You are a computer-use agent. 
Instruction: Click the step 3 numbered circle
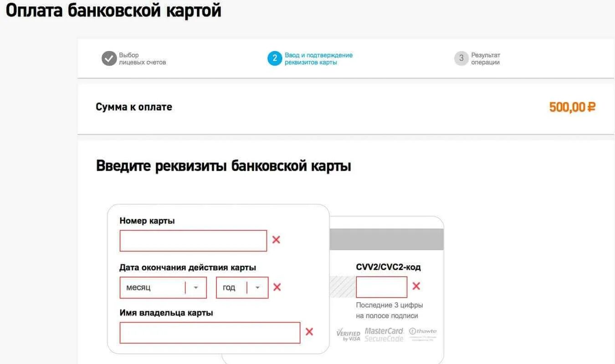click(x=461, y=58)
